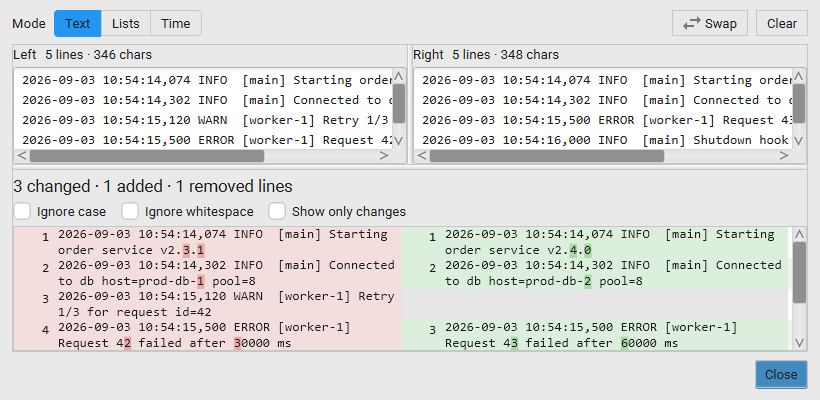Enable Ignore whitespace checkbox

tap(130, 211)
